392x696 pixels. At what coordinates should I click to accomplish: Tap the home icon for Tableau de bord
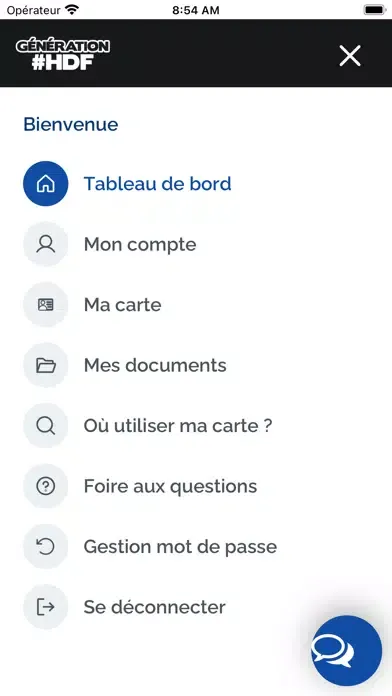point(46,183)
